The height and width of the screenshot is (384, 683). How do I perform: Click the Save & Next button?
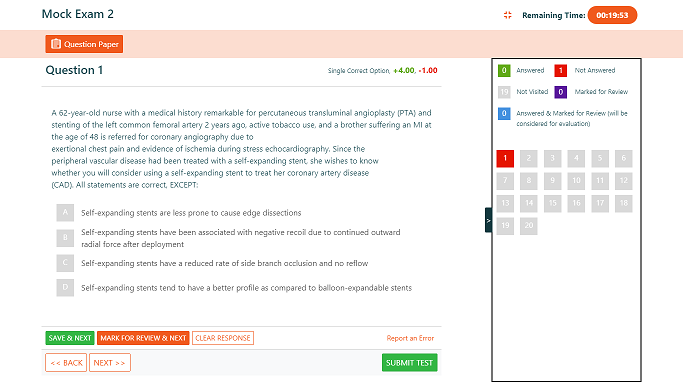point(70,338)
